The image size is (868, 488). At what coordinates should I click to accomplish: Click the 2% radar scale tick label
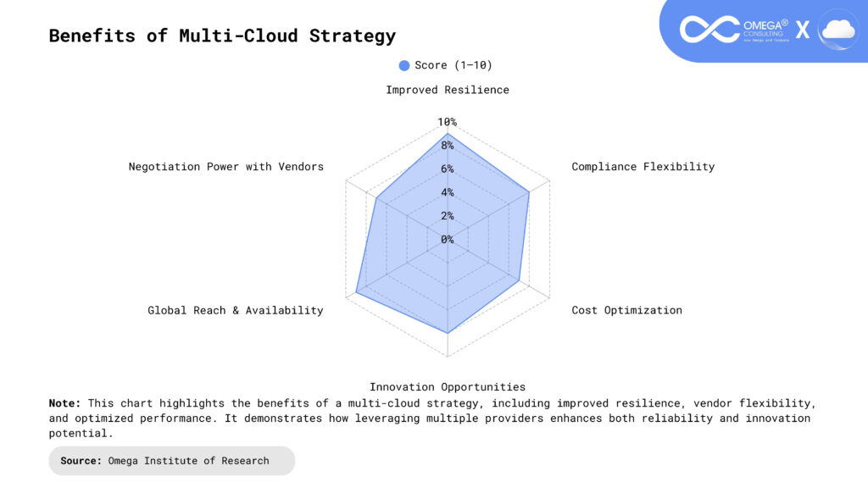[447, 216]
